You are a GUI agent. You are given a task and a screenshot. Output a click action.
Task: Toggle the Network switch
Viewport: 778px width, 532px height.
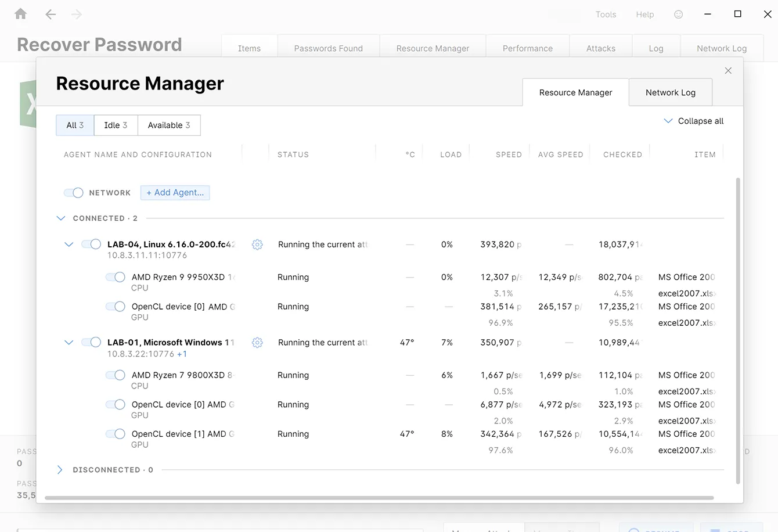pos(74,193)
